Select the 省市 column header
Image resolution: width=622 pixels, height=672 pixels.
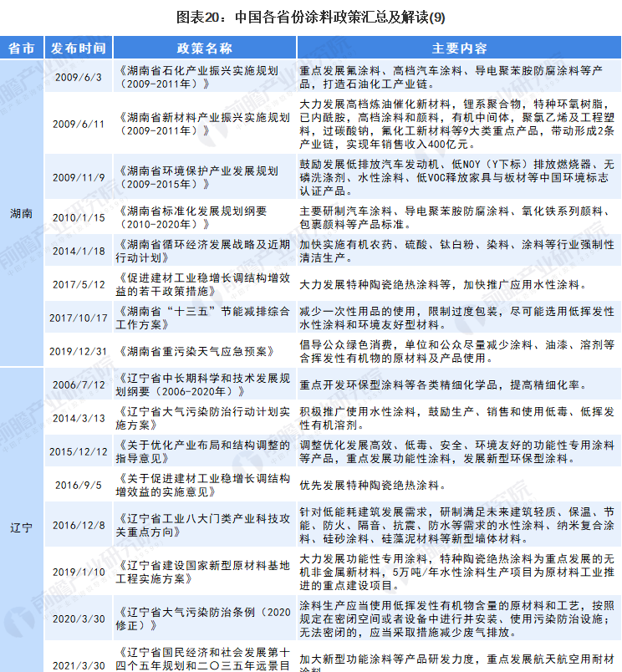(21, 47)
